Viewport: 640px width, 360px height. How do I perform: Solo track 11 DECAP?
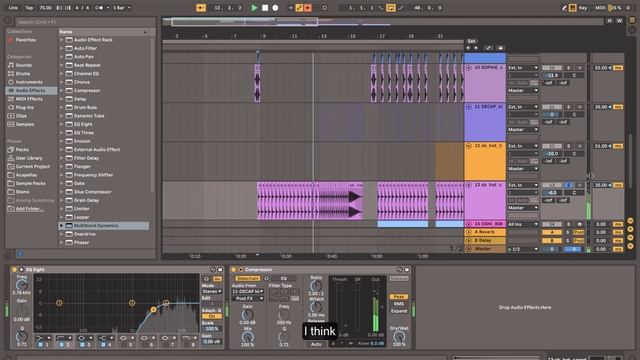[568, 107]
